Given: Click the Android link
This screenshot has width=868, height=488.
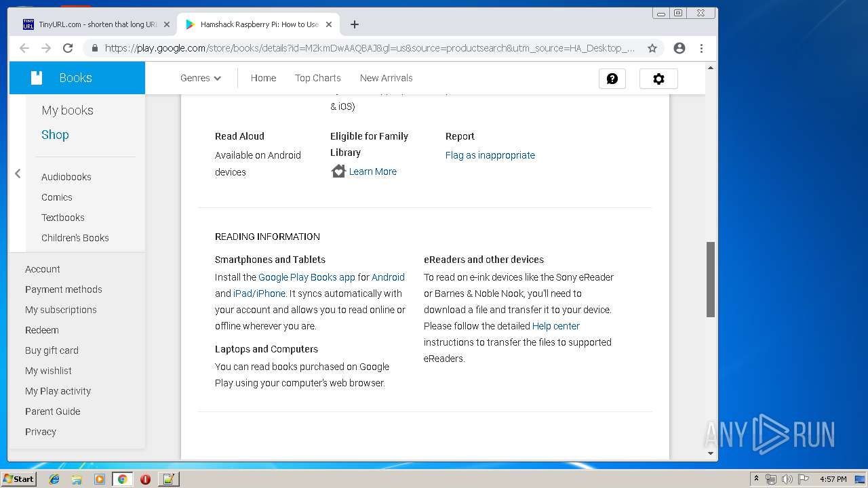Looking at the screenshot, I should (x=388, y=277).
